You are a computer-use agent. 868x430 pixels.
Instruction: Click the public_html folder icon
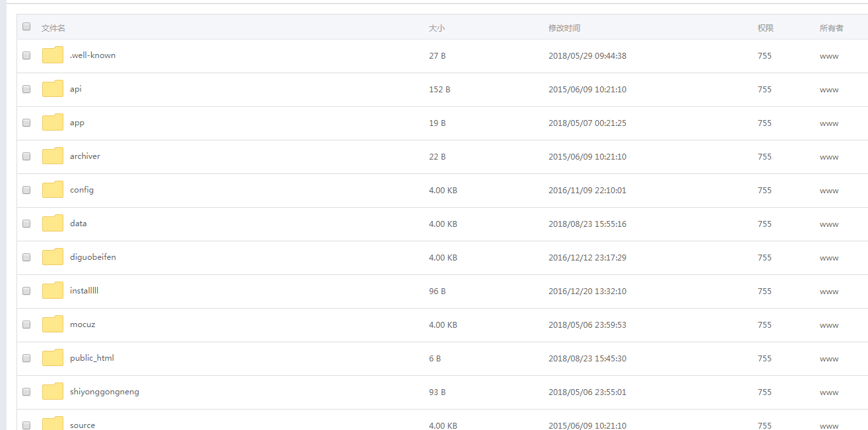coord(53,358)
